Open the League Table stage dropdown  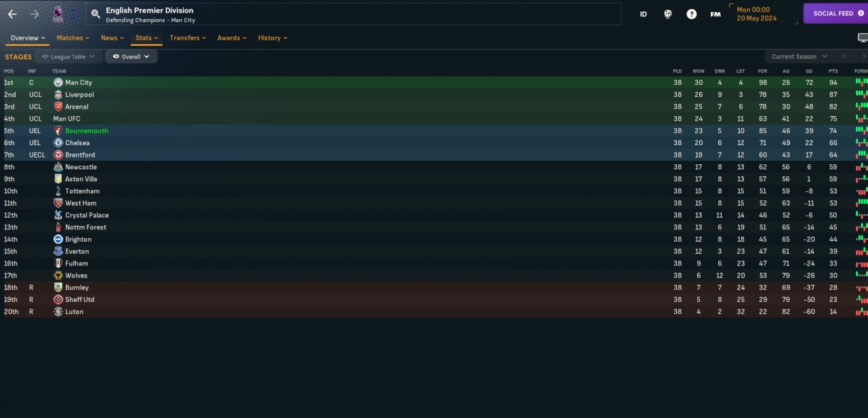tap(69, 57)
